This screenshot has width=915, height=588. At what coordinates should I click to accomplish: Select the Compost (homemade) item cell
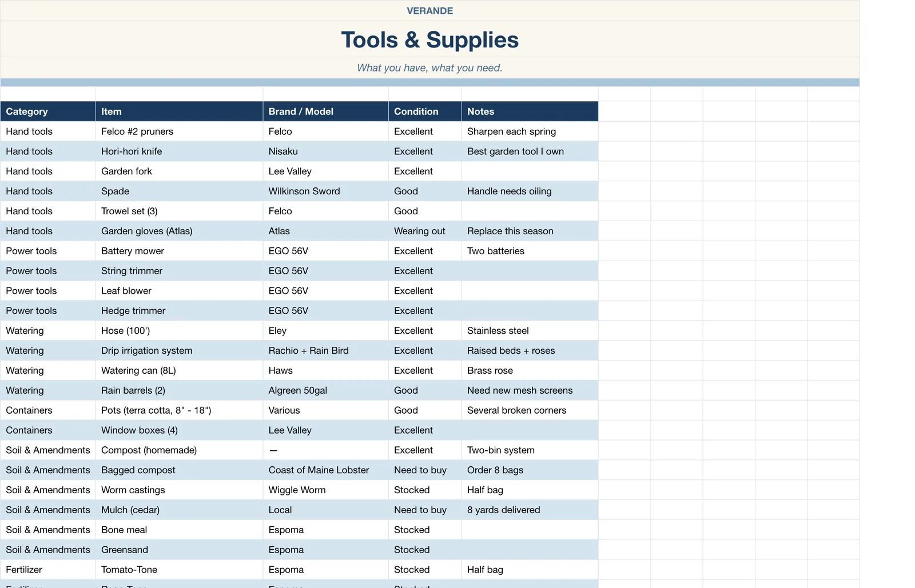pyautogui.click(x=179, y=450)
